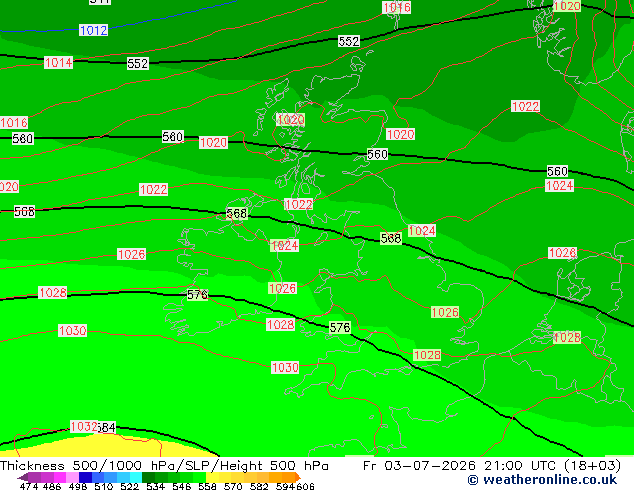The height and width of the screenshot is (490, 634).
Task: Click the legend value 570
Action: (x=233, y=486)
